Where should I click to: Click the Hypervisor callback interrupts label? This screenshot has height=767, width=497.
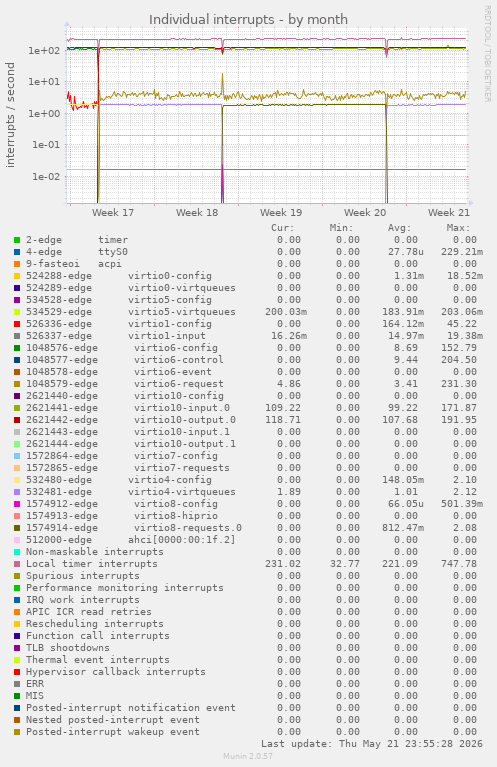116,672
